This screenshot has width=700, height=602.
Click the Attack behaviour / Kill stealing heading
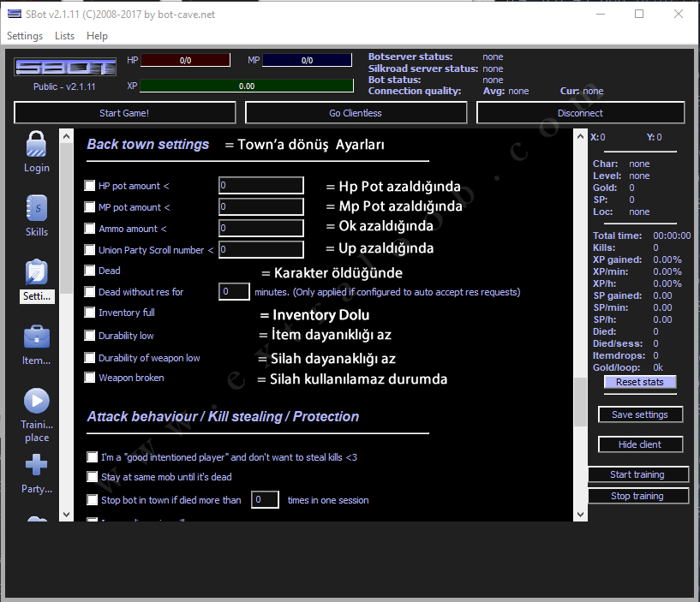(223, 416)
